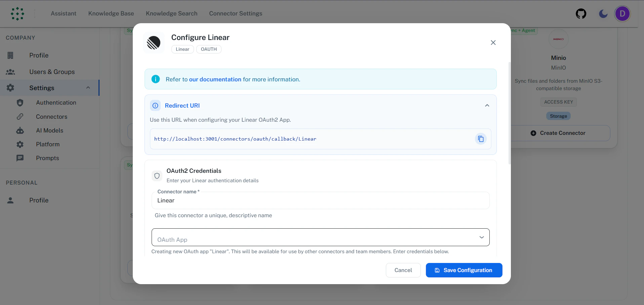Open the GitHub icon in the header
The height and width of the screenshot is (305, 644).
click(581, 14)
